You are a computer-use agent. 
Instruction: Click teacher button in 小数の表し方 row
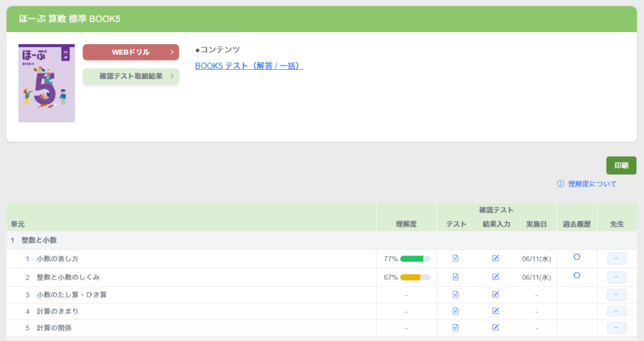tap(616, 259)
